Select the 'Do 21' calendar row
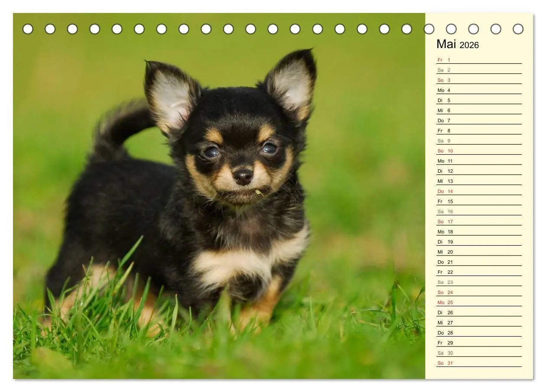 (x=479, y=262)
